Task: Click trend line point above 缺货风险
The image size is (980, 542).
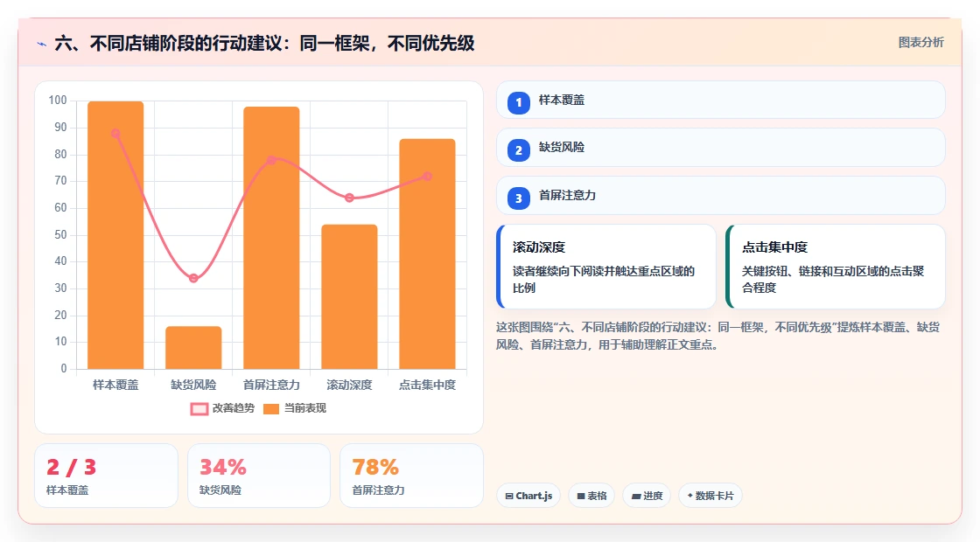Action: coord(193,278)
